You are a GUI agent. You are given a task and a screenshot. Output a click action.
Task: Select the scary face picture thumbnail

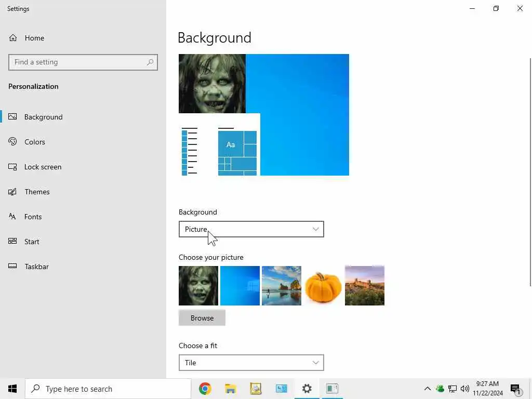click(198, 286)
